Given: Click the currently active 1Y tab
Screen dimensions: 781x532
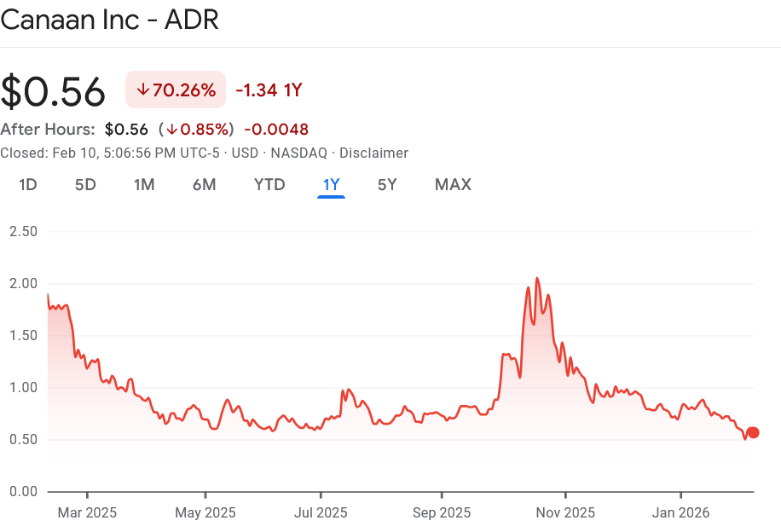Looking at the screenshot, I should [x=331, y=184].
